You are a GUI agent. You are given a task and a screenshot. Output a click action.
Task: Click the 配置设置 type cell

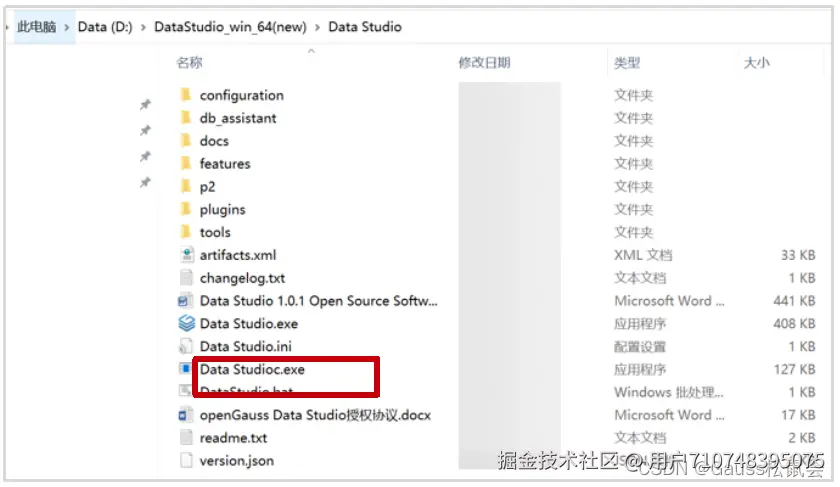coord(640,347)
